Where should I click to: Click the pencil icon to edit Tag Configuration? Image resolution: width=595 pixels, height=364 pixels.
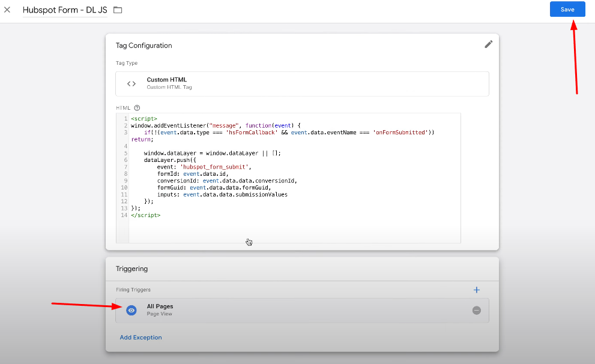pos(488,44)
